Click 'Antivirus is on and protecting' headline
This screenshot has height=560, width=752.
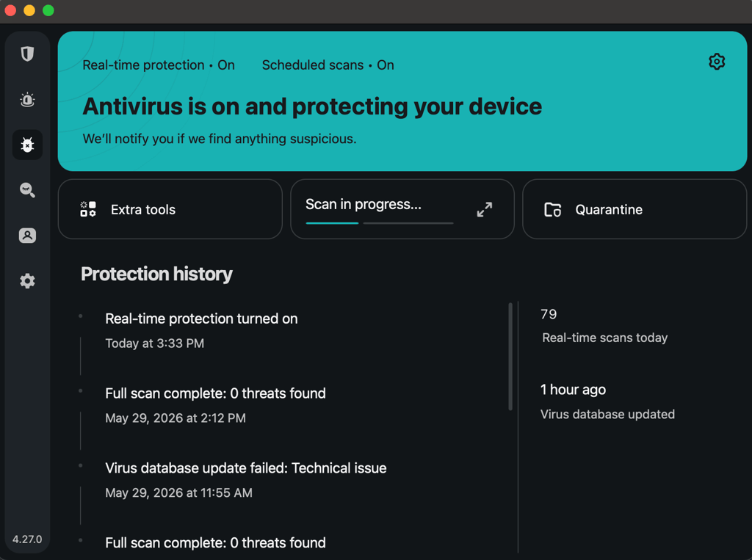coord(312,106)
